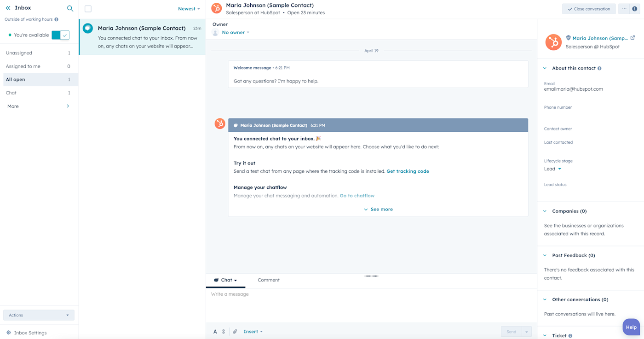644x339 pixels.
Task: Click the Send button
Action: (x=511, y=332)
